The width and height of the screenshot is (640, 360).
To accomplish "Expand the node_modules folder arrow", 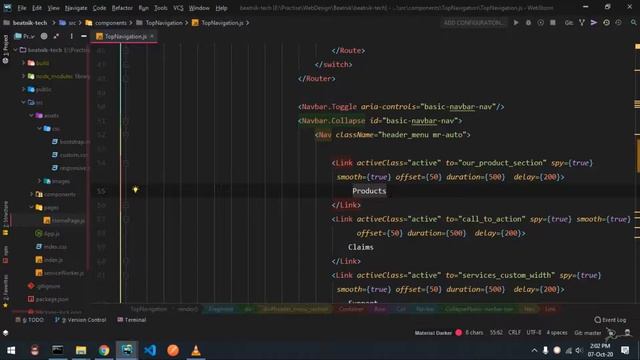I will tap(23, 76).
